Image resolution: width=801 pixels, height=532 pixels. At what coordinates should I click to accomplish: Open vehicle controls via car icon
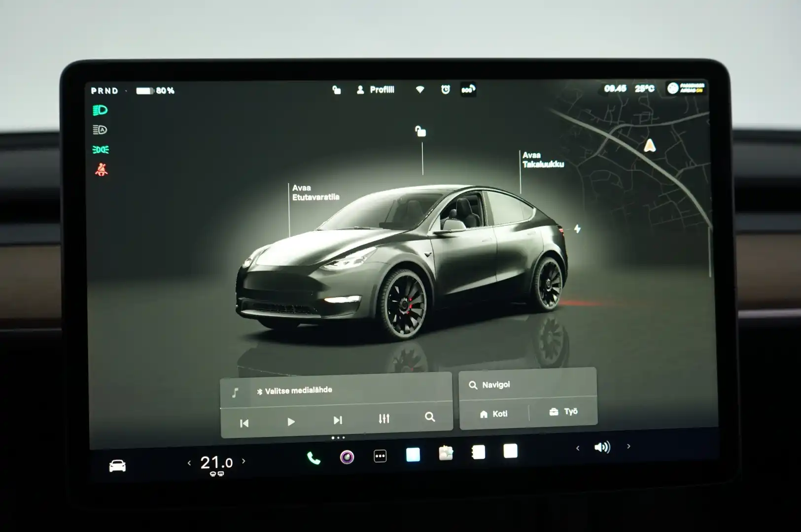(117, 465)
